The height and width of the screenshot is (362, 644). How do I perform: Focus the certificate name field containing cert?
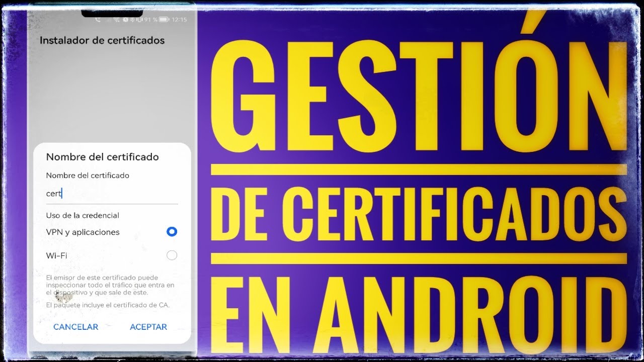(112, 194)
